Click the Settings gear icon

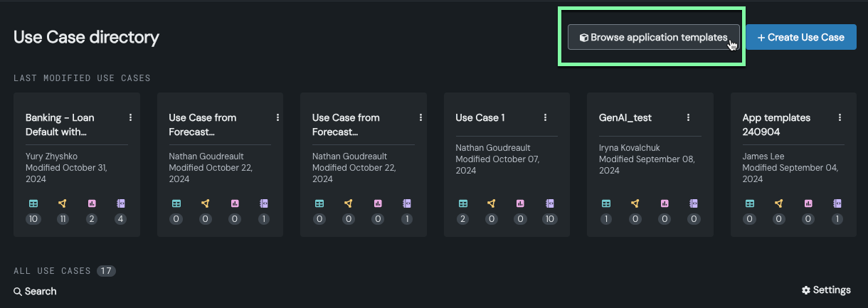(806, 290)
